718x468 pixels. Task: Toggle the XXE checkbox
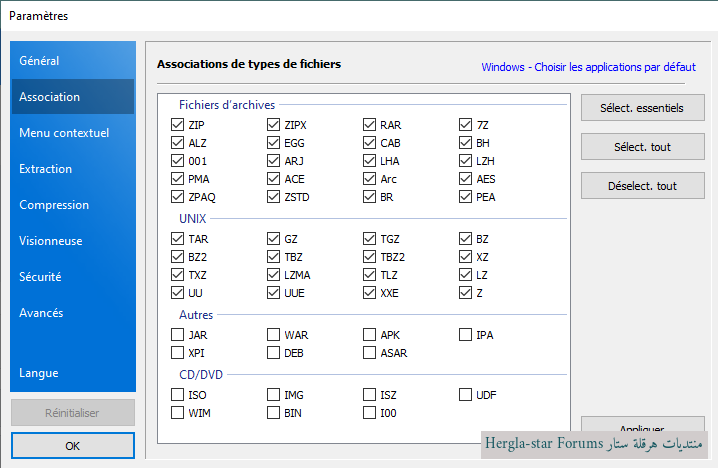[370, 293]
